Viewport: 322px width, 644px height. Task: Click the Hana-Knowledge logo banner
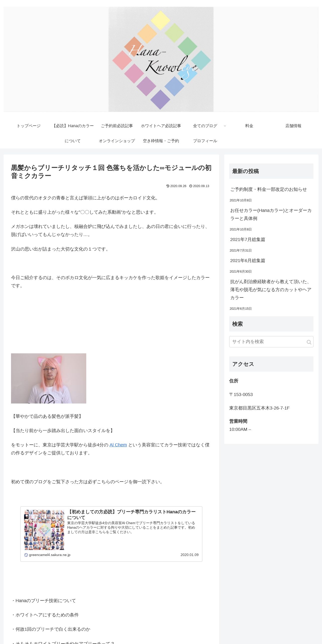click(161, 59)
